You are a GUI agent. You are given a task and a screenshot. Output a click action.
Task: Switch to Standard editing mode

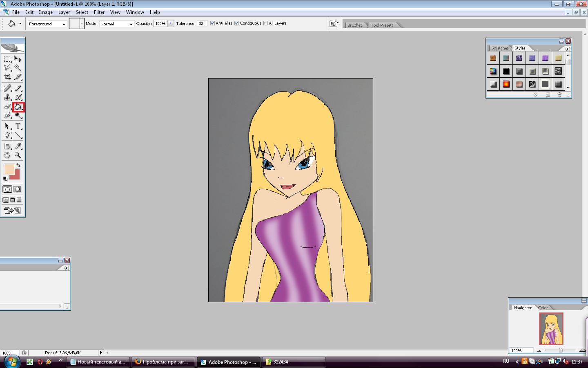(x=7, y=189)
